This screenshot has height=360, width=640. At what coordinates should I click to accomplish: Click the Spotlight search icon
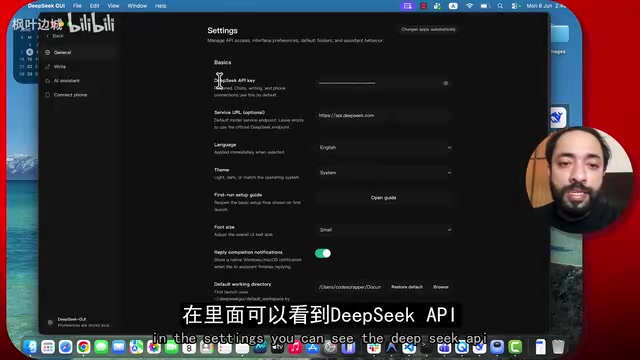coord(500,6)
